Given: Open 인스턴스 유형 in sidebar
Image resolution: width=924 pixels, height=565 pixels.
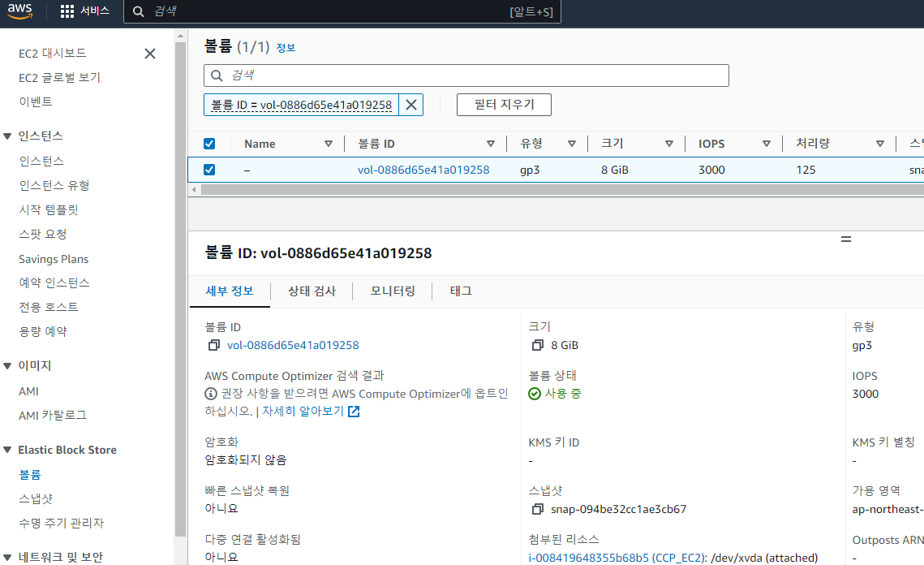Looking at the screenshot, I should (54, 186).
